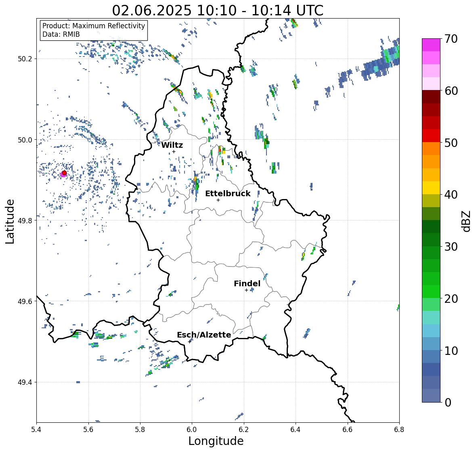The height and width of the screenshot is (451, 476).
Task: Click the colorbar 70 tick label
Action: pos(451,39)
